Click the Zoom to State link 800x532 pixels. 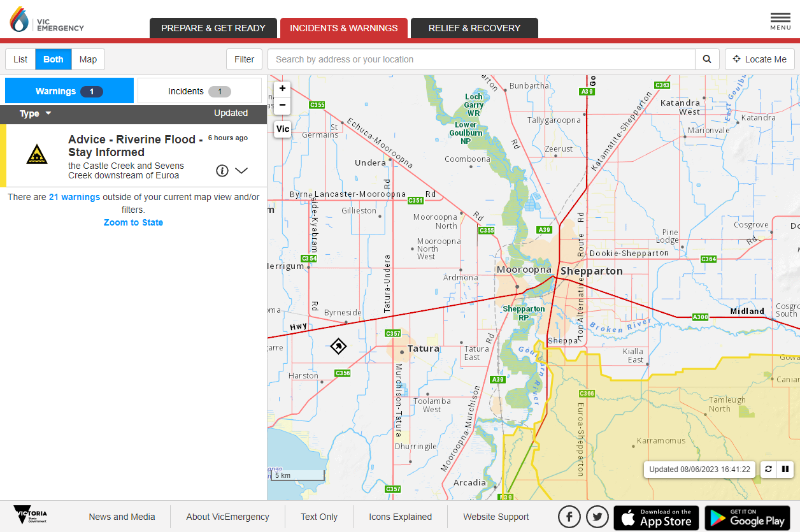(133, 222)
